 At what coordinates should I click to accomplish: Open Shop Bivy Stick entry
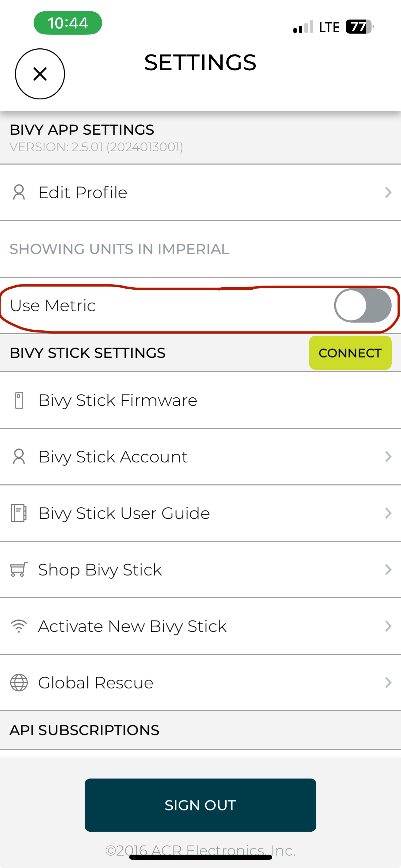click(200, 570)
